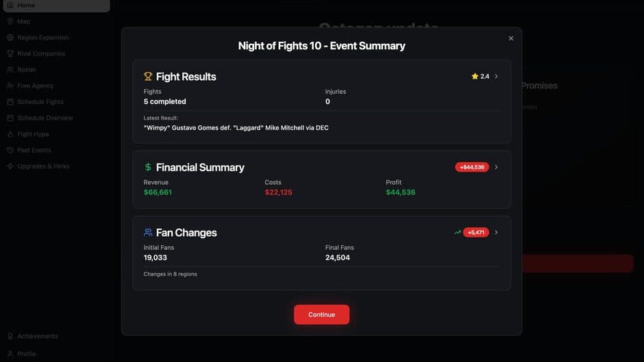Open Schedule Fights in the sidebar
Viewport: 644px width, 362px height.
pyautogui.click(x=40, y=102)
